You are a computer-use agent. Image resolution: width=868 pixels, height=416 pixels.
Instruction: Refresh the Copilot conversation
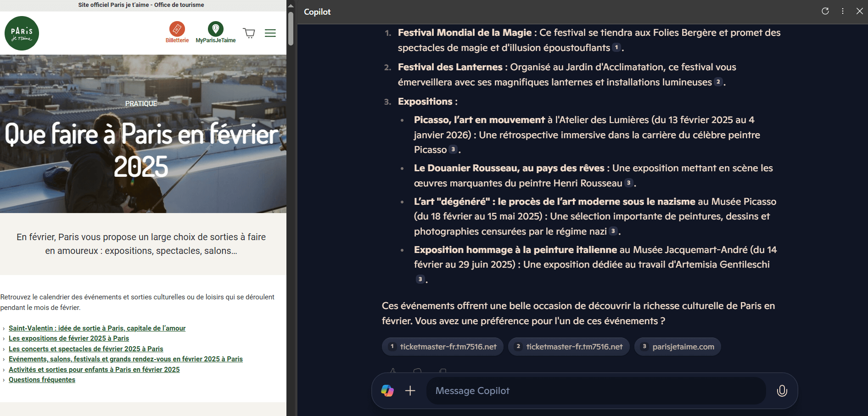click(x=825, y=11)
